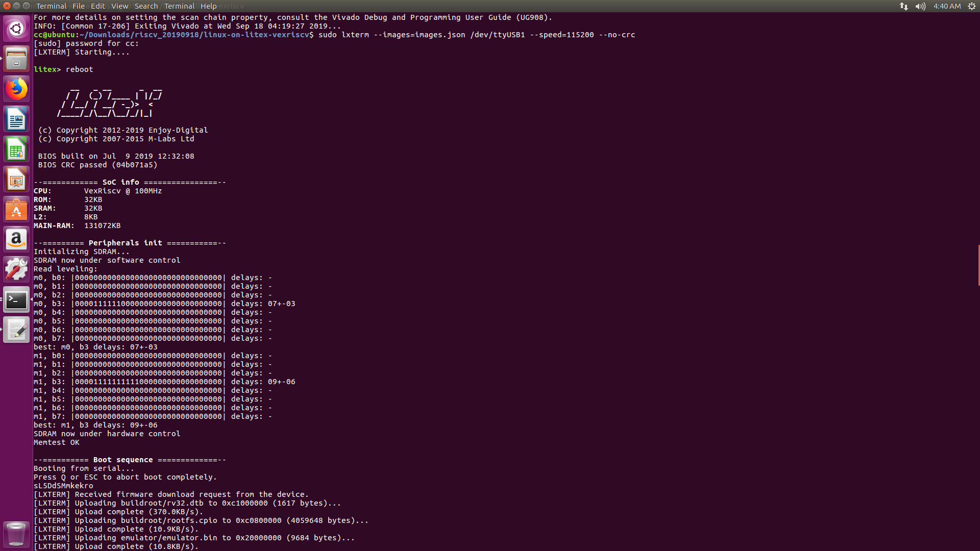Open the Ubuntu Dash launcher

(16, 29)
